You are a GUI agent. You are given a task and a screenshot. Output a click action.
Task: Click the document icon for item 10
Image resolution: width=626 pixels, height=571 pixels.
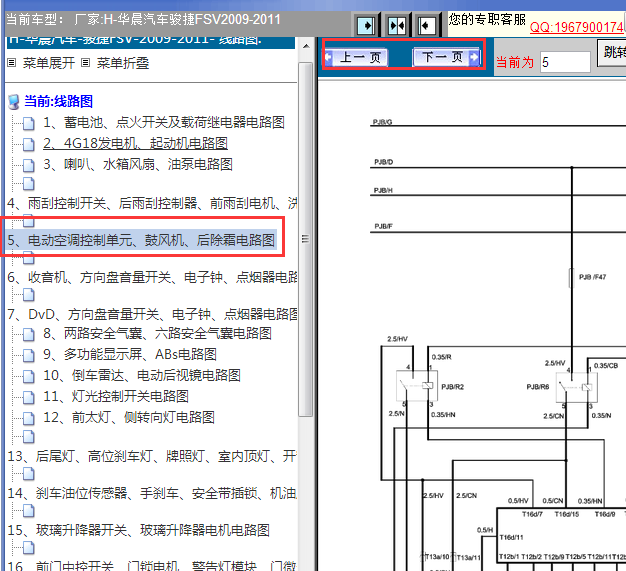pos(29,376)
